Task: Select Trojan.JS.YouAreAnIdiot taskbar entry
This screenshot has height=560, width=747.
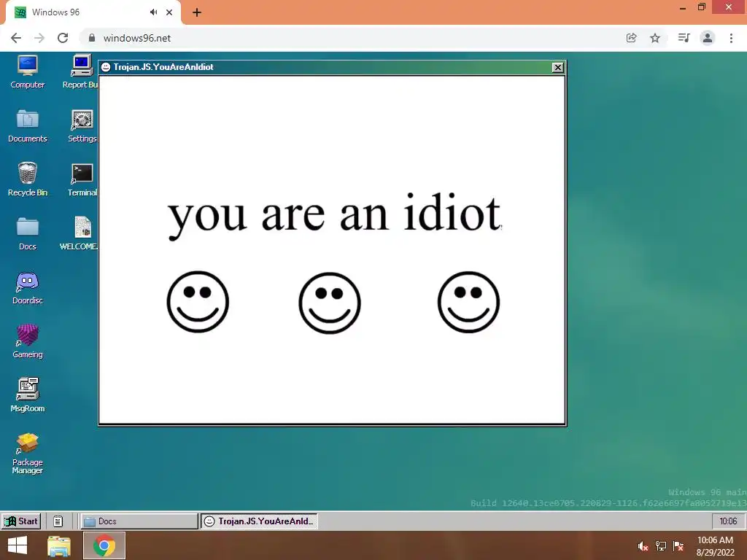Action: 259,521
